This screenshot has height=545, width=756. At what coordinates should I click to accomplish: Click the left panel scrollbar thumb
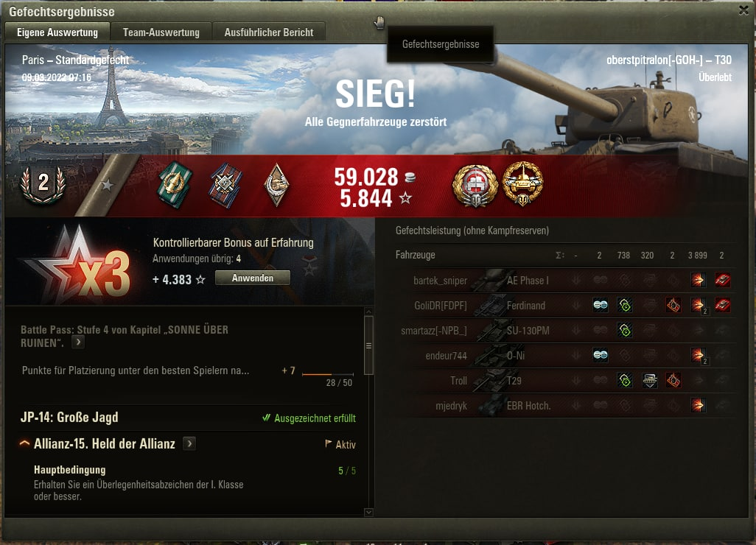coord(369,345)
